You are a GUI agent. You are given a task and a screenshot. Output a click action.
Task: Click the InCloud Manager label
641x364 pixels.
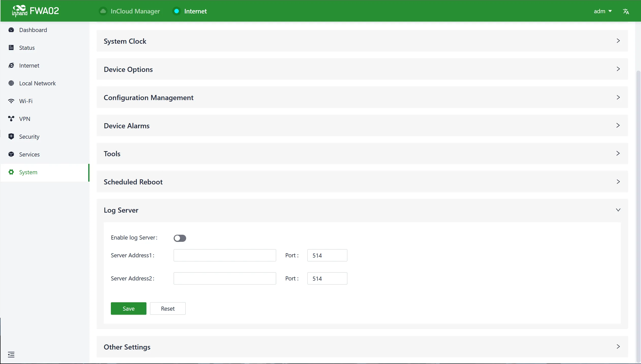135,11
